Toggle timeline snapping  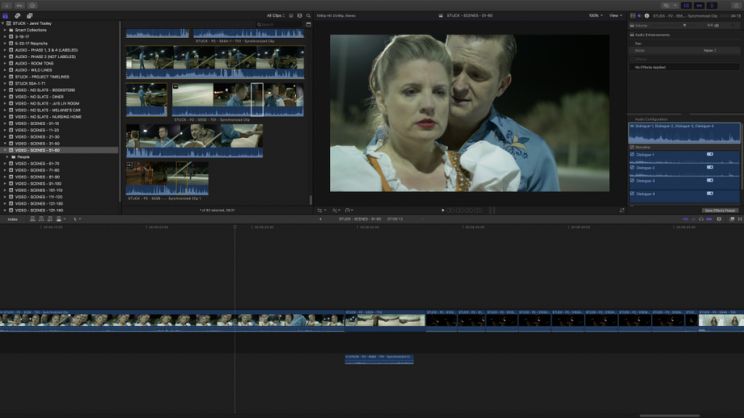(x=709, y=219)
